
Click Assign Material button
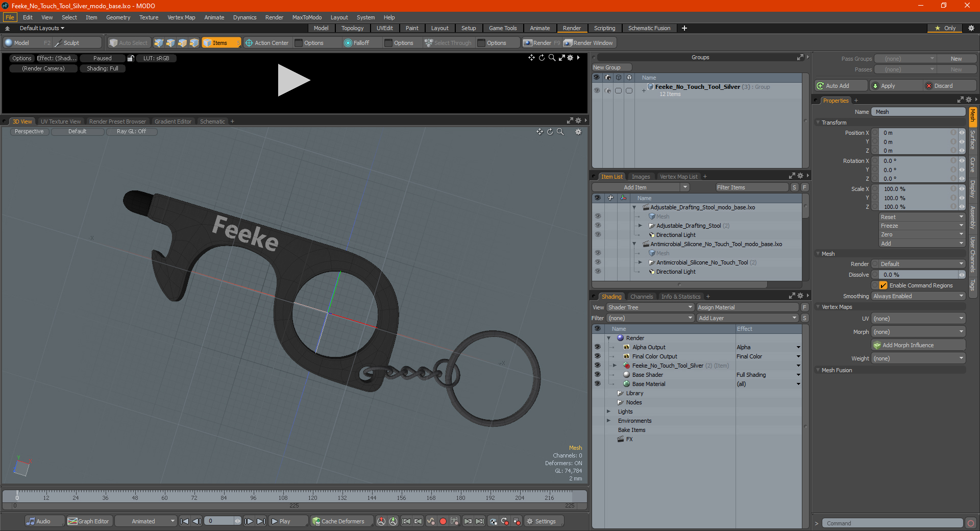747,307
